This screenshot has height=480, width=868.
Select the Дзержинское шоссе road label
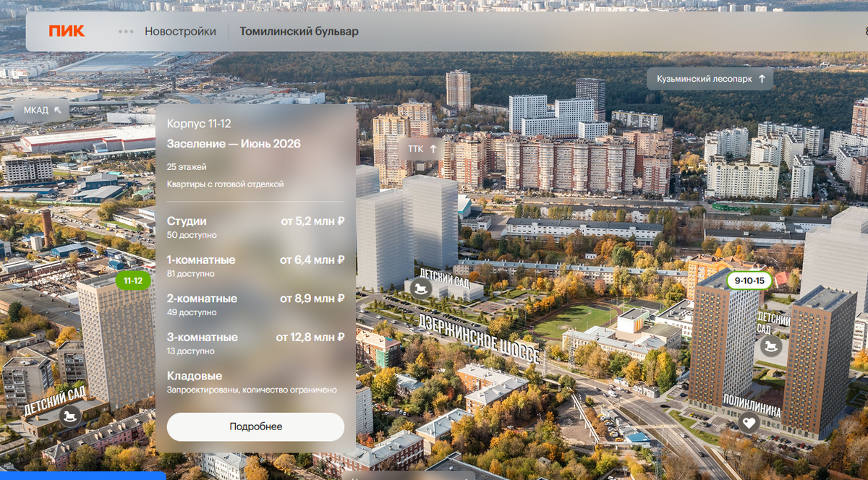(x=479, y=339)
